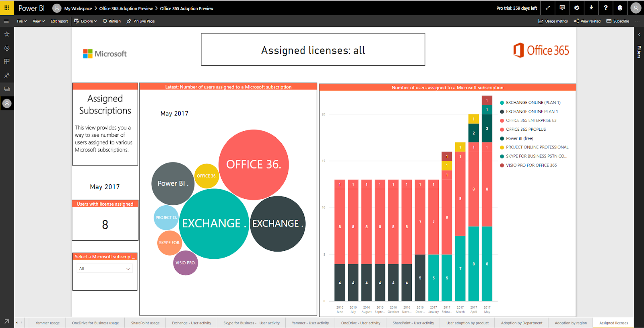Open Usage metrics

(x=553, y=21)
